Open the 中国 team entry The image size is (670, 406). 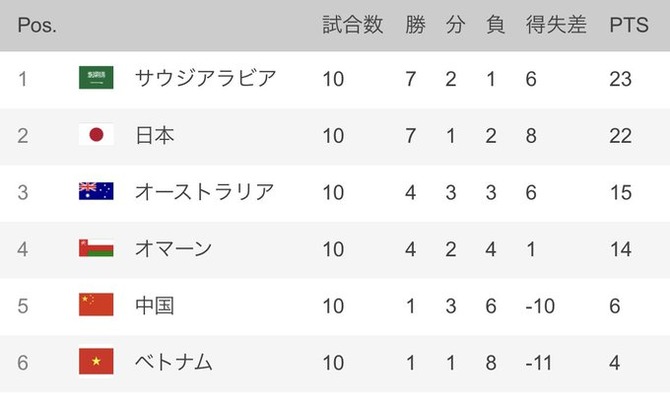[154, 305]
